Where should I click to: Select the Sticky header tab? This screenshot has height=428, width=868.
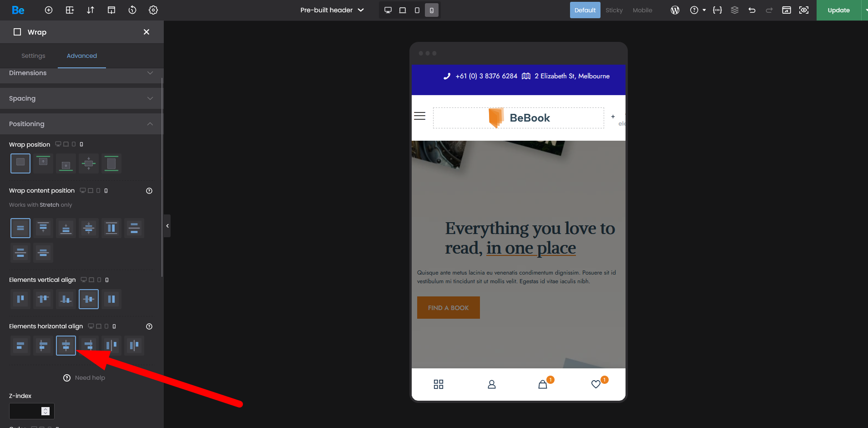click(614, 10)
